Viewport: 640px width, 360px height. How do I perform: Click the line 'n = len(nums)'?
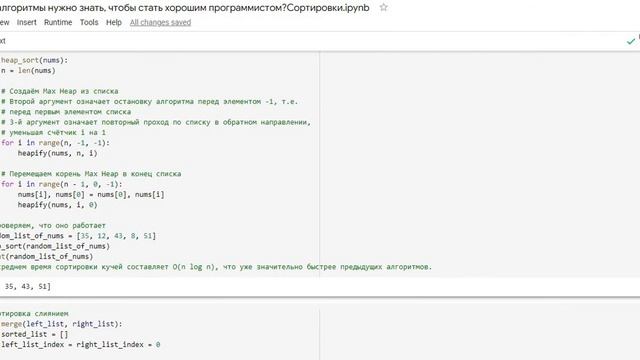point(28,71)
